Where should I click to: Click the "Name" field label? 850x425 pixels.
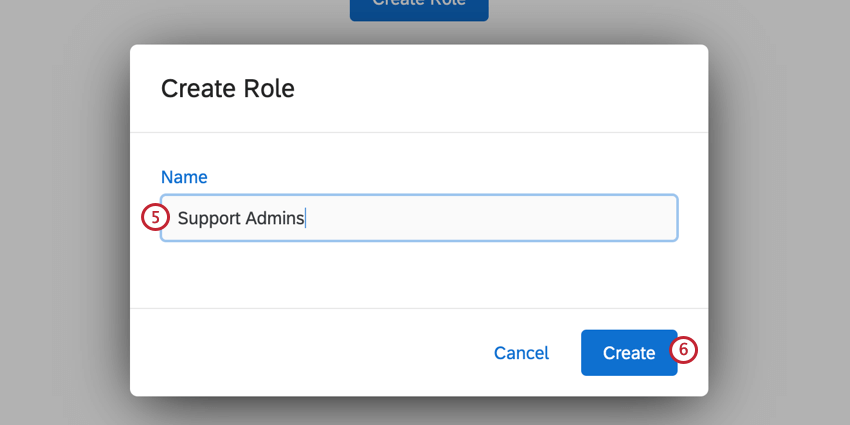click(x=184, y=177)
